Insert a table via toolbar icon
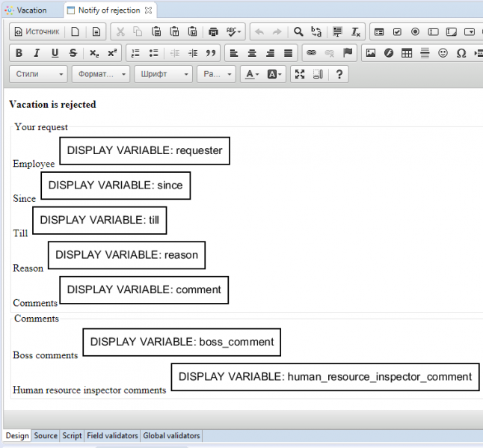This screenshot has width=483, height=448. point(407,53)
